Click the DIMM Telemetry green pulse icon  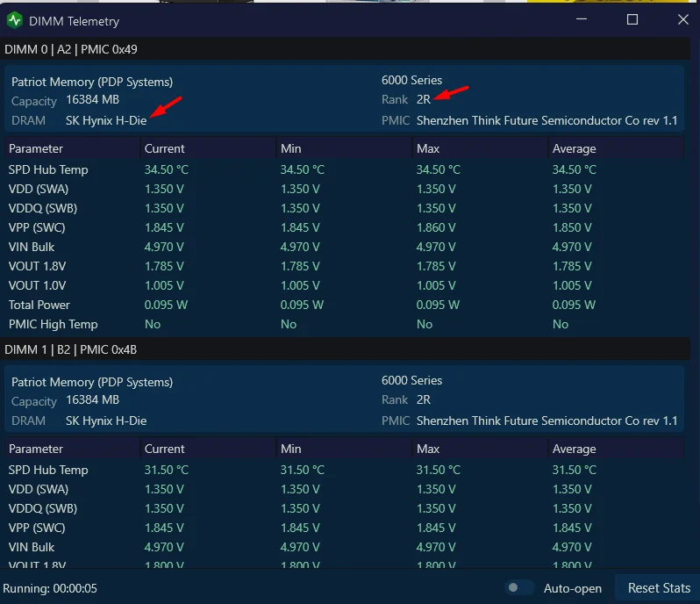click(x=15, y=20)
